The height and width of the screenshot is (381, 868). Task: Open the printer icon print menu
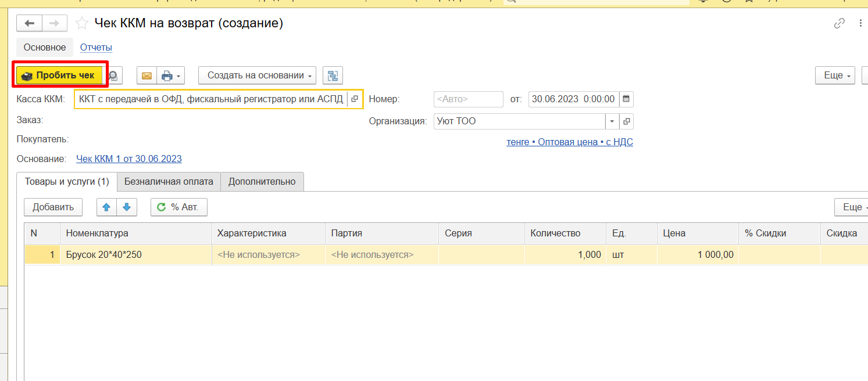pos(171,76)
